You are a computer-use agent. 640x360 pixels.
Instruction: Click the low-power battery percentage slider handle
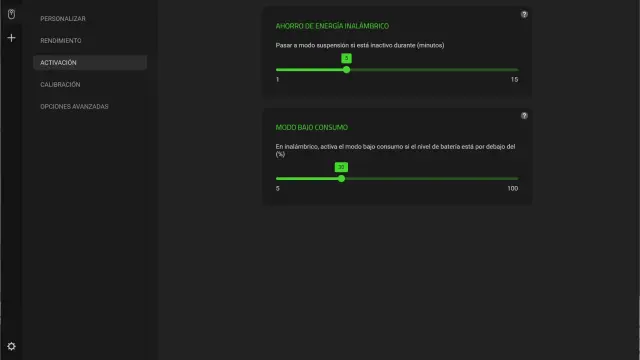click(341, 179)
